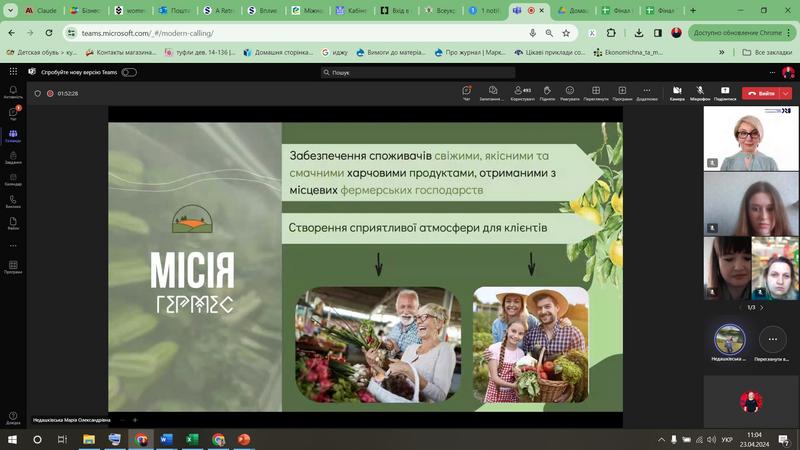Open more meeting actions (Додатково)
The height and width of the screenshot is (450, 800).
pos(646,93)
